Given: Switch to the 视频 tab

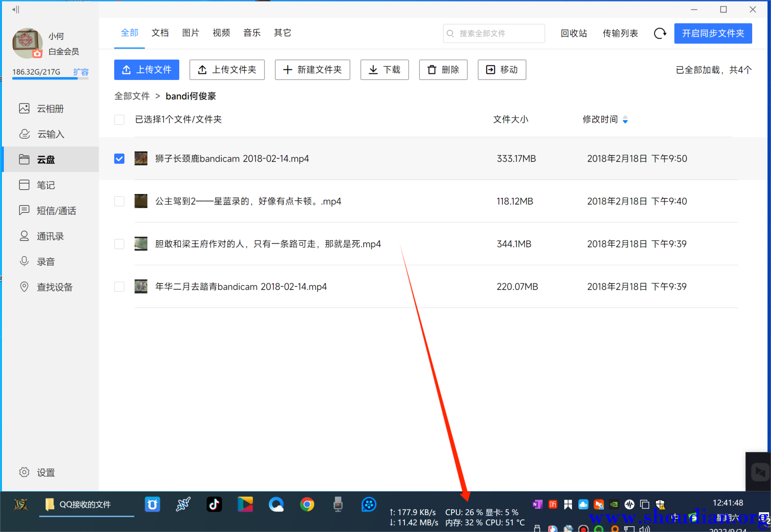Looking at the screenshot, I should coord(221,33).
